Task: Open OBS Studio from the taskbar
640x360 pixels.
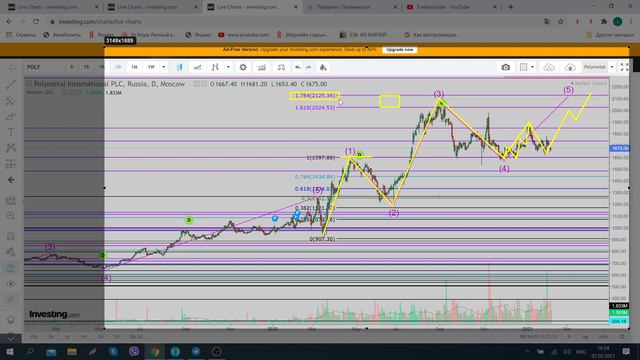Action: pyautogui.click(x=216, y=351)
